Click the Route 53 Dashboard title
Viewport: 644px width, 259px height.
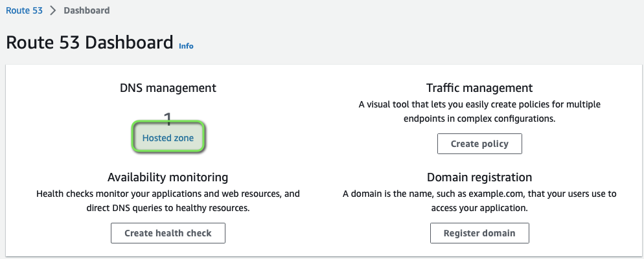89,43
